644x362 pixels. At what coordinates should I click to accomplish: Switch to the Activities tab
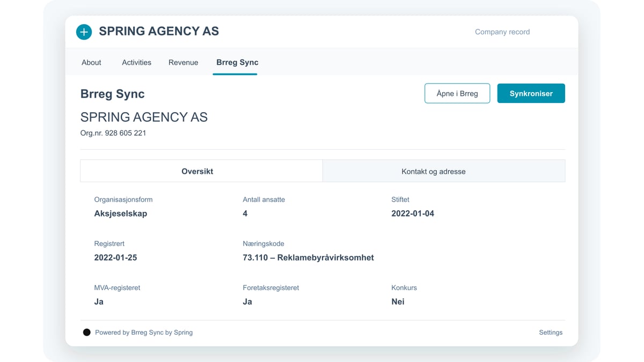(x=136, y=62)
